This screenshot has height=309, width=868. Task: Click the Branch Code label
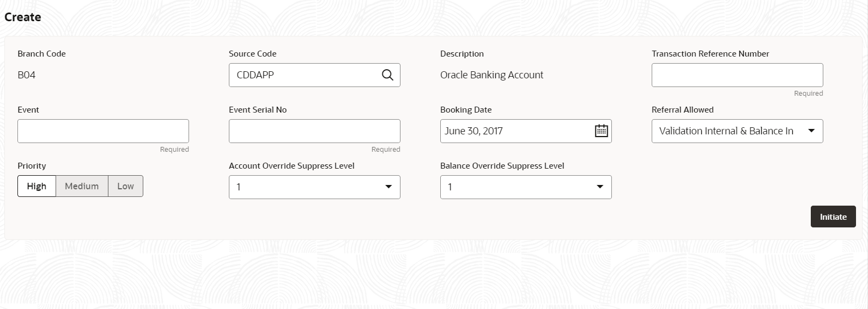pyautogui.click(x=41, y=54)
